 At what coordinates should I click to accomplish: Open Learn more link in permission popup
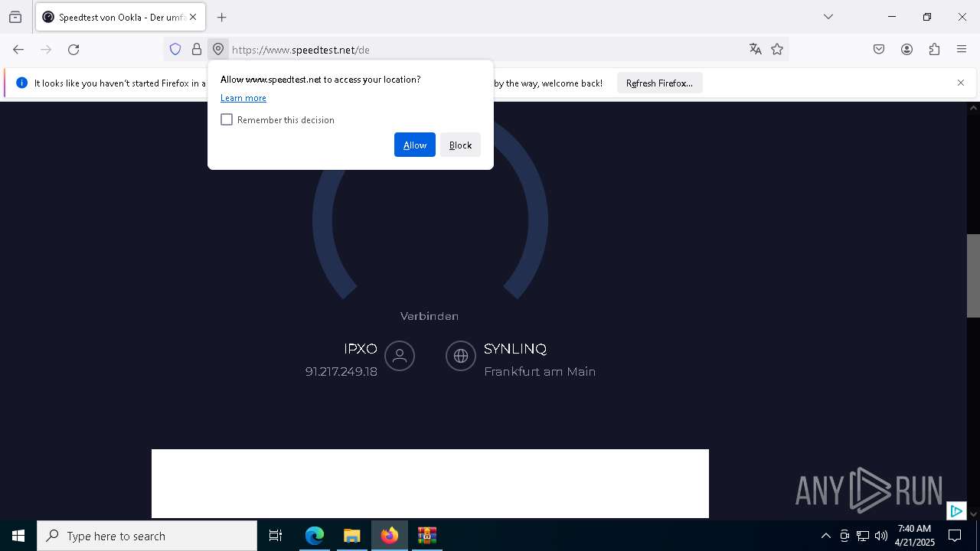click(x=243, y=98)
